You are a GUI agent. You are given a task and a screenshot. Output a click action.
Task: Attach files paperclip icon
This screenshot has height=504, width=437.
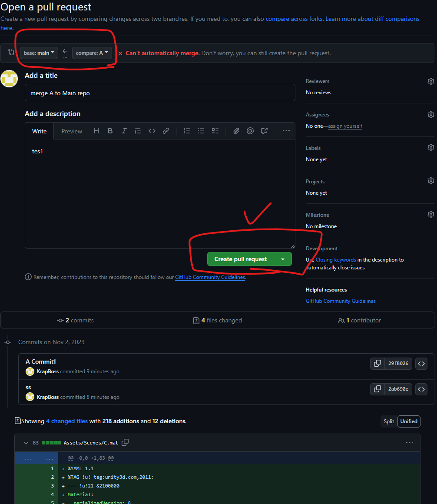236,131
